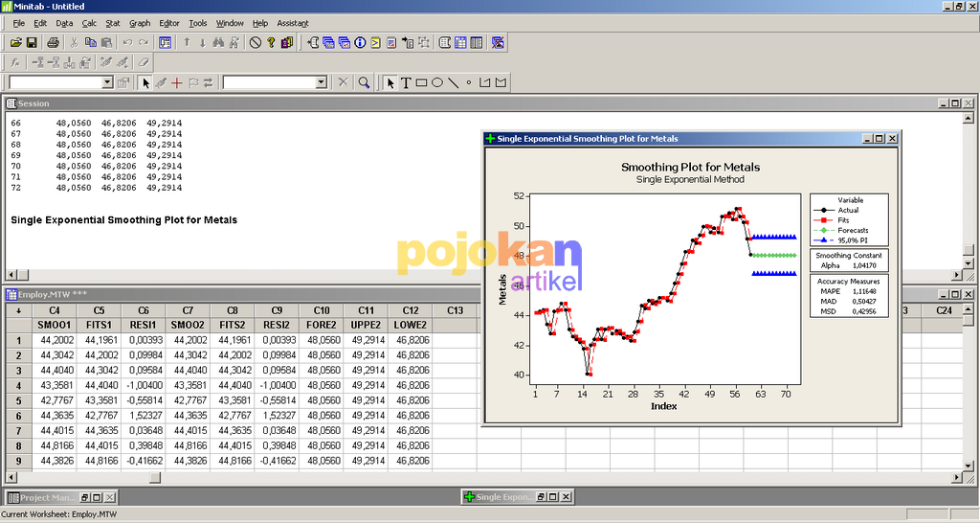Screen dimensions: 980x523
Task: Open the Data menu
Action: point(64,23)
